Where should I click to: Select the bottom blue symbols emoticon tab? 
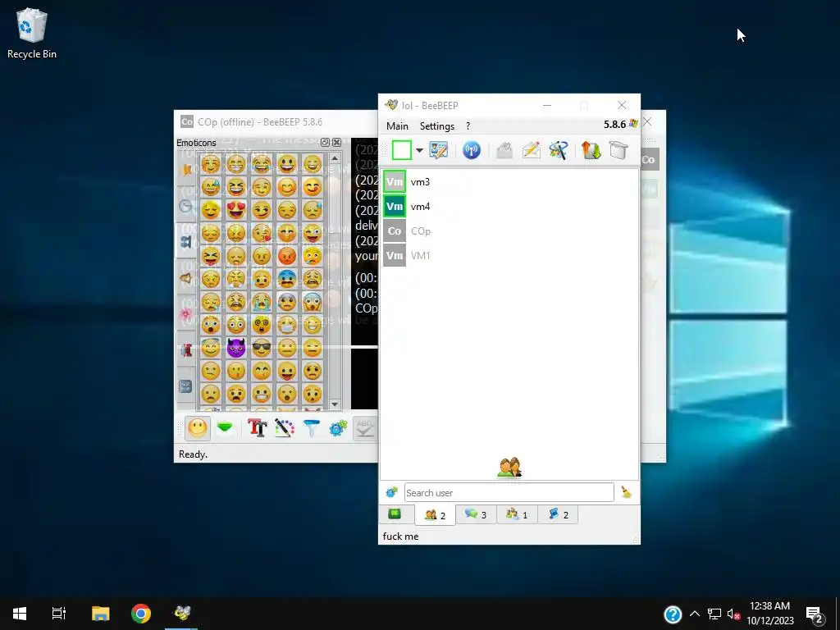point(186,386)
